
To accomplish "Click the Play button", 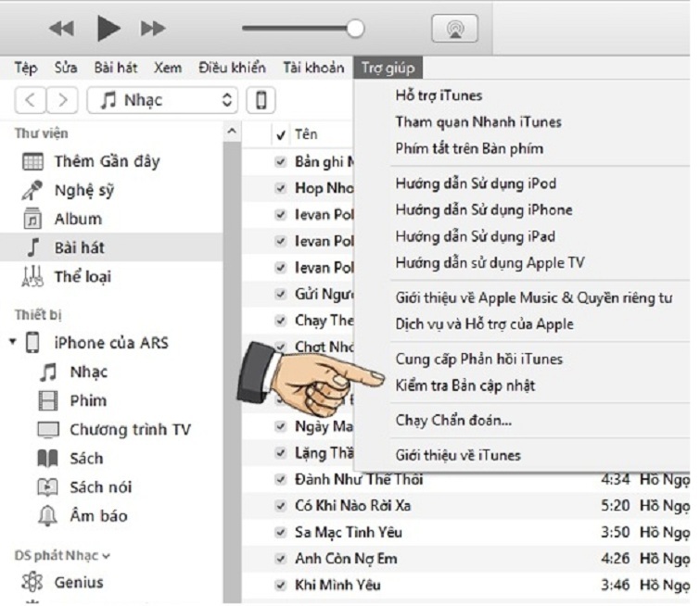I will pyautogui.click(x=108, y=29).
